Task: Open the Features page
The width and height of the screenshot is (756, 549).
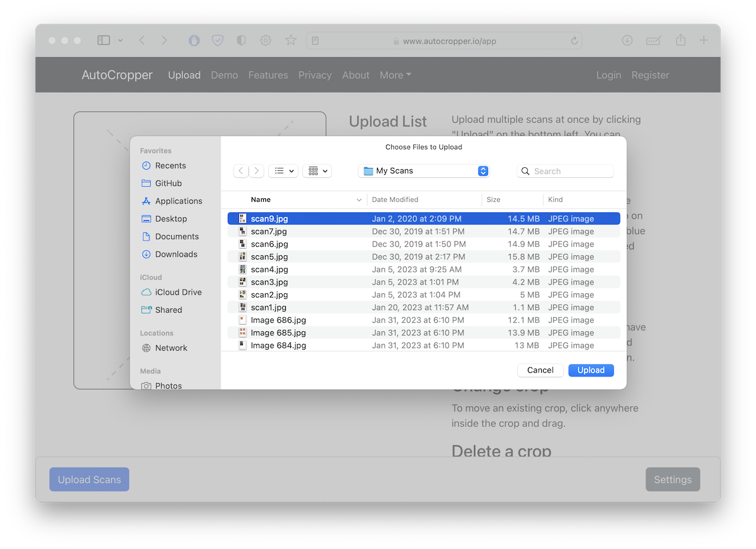Action: tap(268, 75)
